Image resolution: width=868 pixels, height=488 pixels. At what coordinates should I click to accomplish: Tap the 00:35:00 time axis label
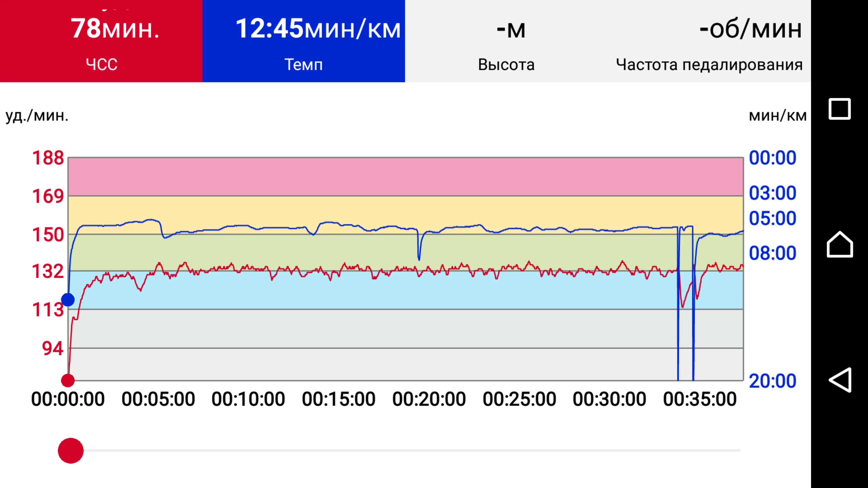[x=700, y=399]
